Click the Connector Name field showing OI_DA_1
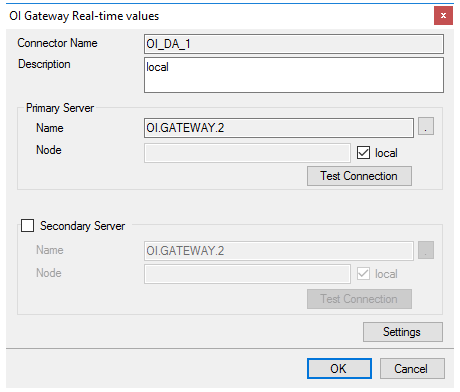Image resolution: width=460 pixels, height=392 pixels. coord(294,44)
